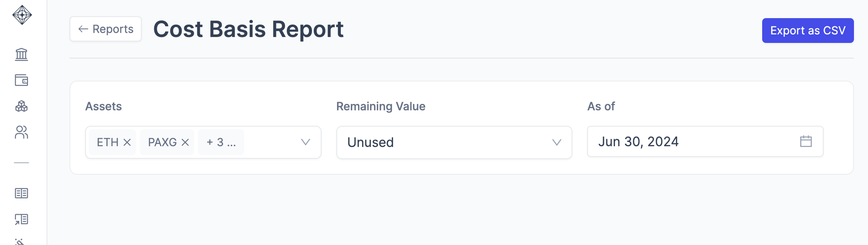Click the diamond compass logo icon
This screenshot has width=868, height=245.
point(22,15)
